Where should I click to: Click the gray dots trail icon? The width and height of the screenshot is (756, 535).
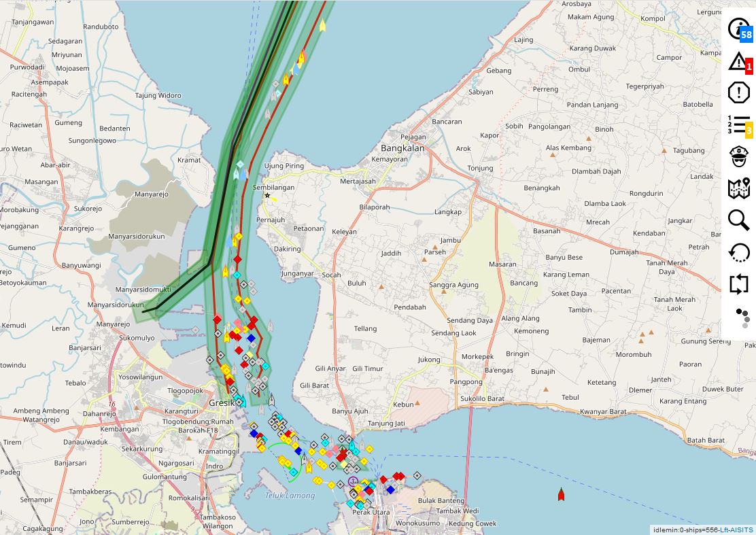(742, 317)
